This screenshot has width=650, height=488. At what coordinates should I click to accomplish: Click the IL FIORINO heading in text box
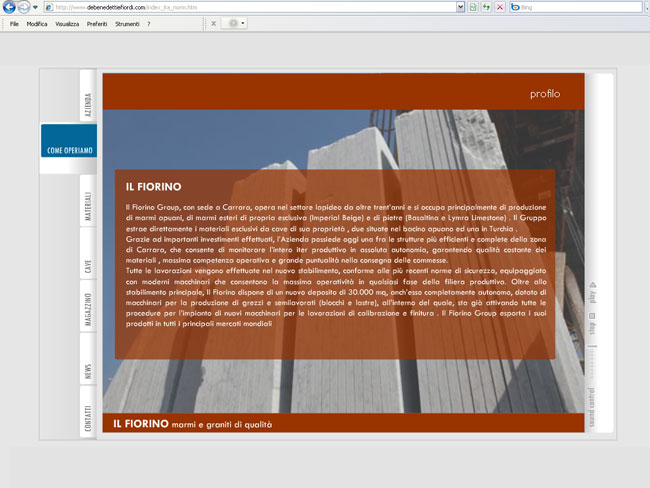click(x=153, y=187)
